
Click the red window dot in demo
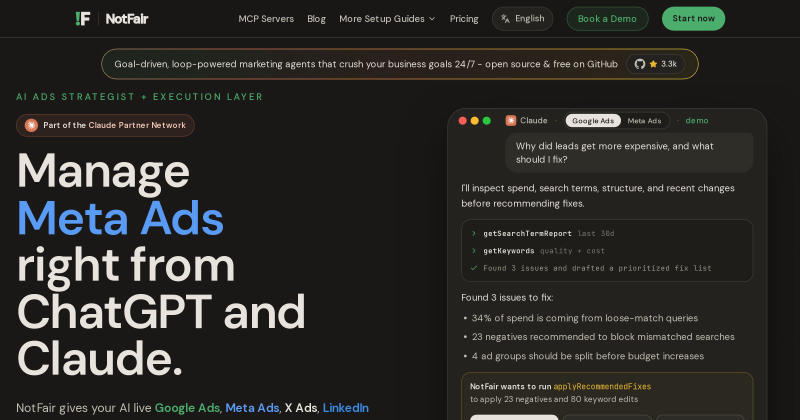[463, 121]
